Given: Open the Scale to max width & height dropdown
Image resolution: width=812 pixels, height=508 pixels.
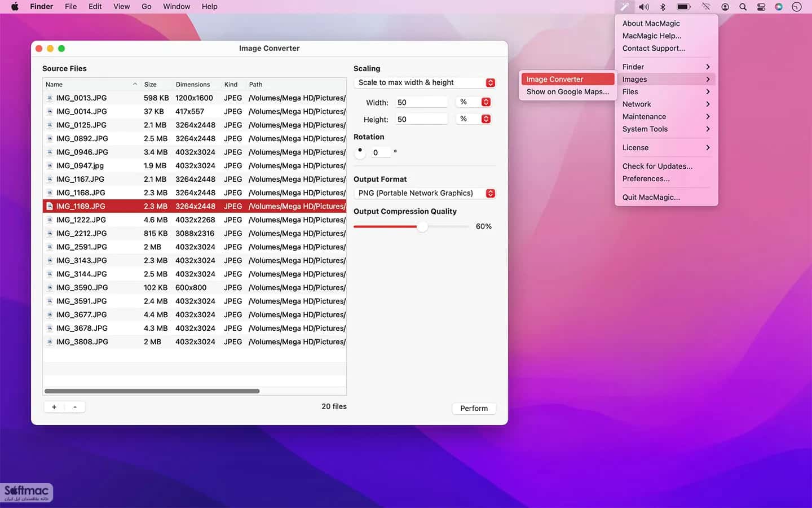Looking at the screenshot, I should tap(425, 82).
